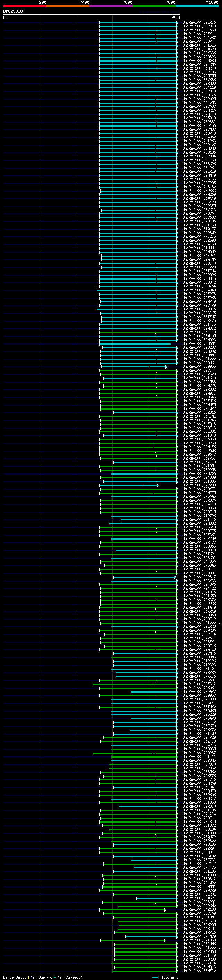Open hit UniRef100_B2D2G7
222x980 pixels.
coord(199,348)
